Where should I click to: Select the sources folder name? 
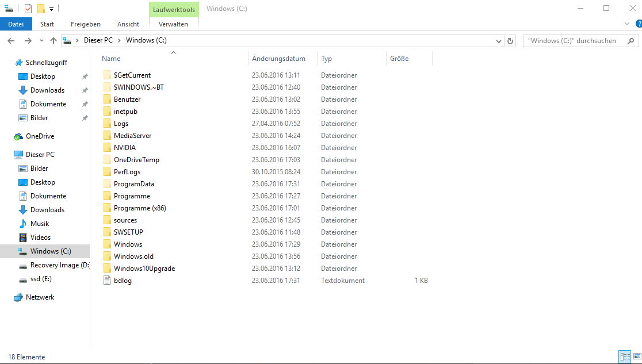click(x=125, y=220)
